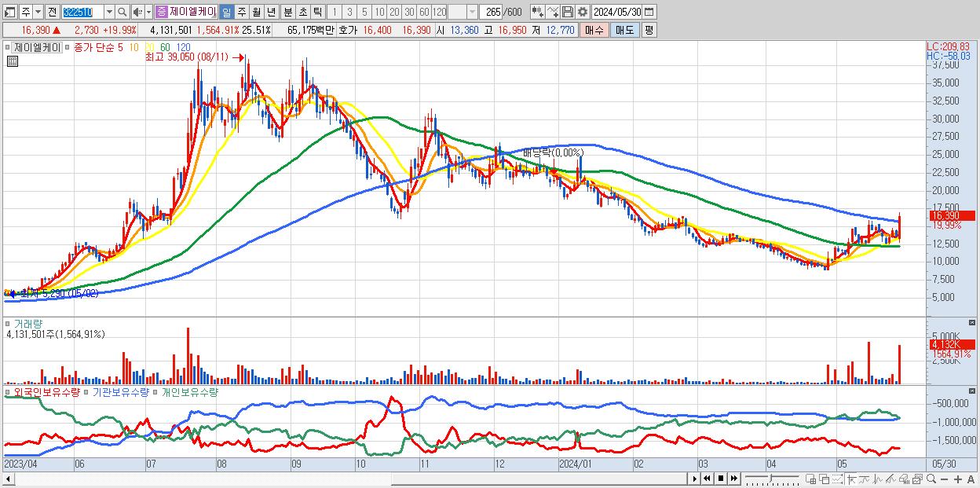This screenshot has width=980, height=488.
Task: Click the 매도 sell button
Action: 624,30
